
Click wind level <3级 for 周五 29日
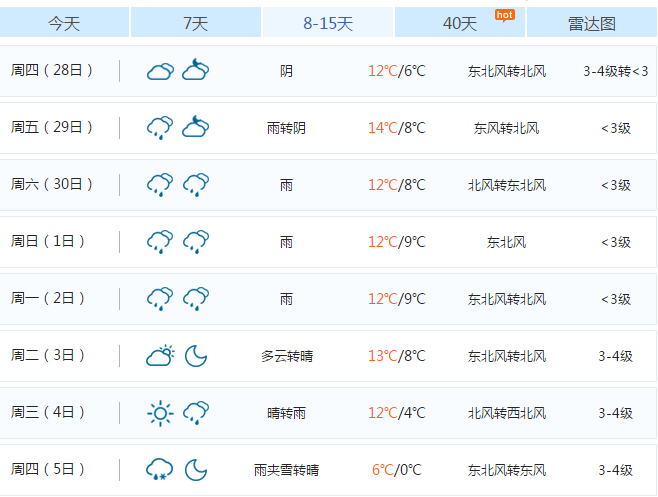pos(616,128)
